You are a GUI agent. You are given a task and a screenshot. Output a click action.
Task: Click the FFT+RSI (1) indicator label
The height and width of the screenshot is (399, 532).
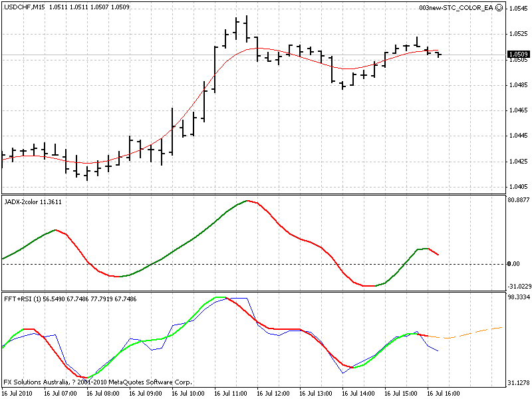(x=23, y=299)
